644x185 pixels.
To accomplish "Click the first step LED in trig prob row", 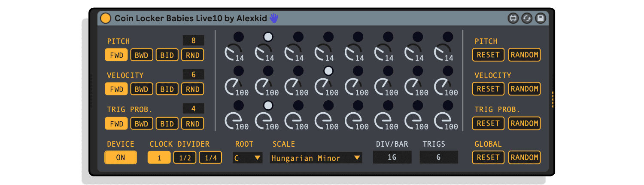I will pyautogui.click(x=238, y=105).
